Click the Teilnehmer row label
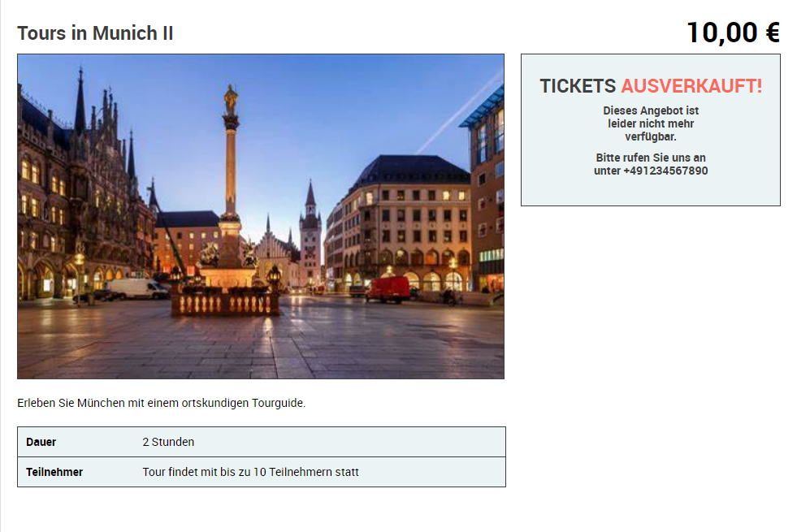The image size is (797, 532). tap(54, 472)
